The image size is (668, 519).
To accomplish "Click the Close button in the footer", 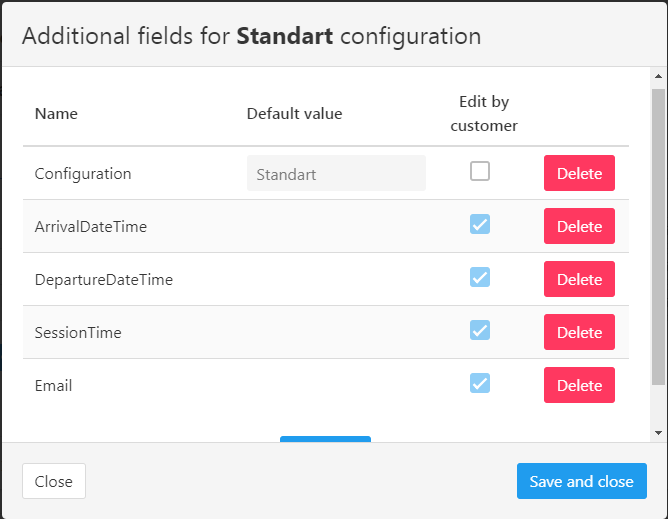I will tap(53, 481).
